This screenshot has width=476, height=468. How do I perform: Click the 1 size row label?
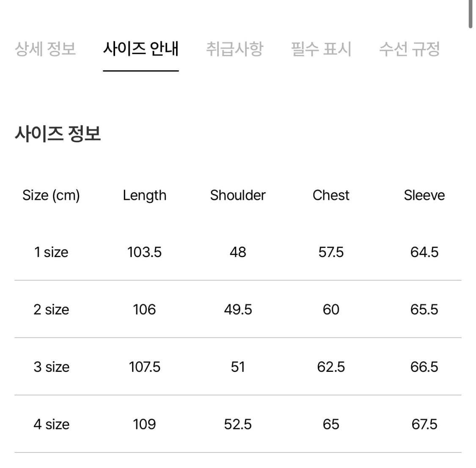point(51,252)
